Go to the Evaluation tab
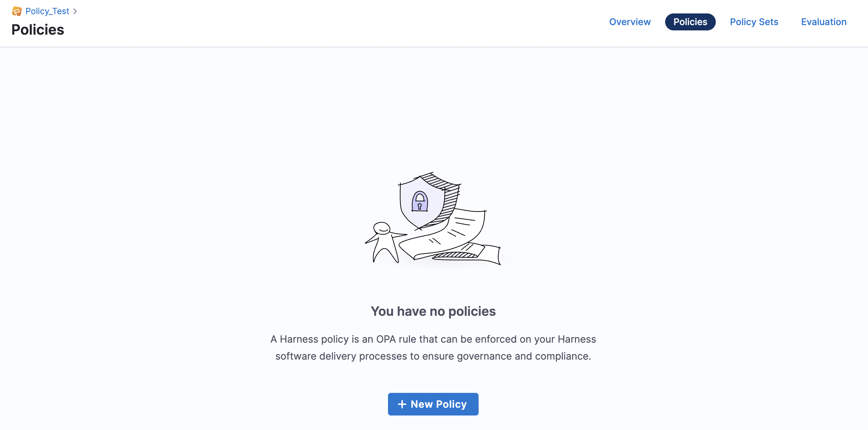The width and height of the screenshot is (868, 430). 824,22
